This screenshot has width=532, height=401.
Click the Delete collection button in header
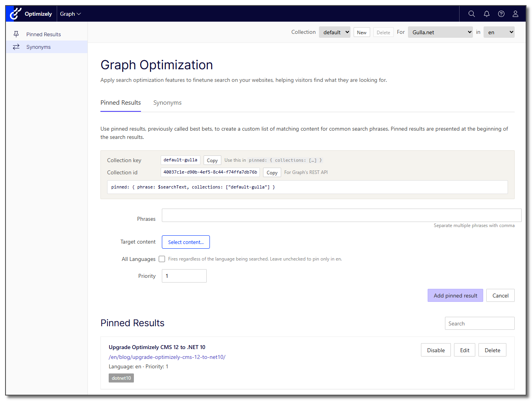click(383, 32)
